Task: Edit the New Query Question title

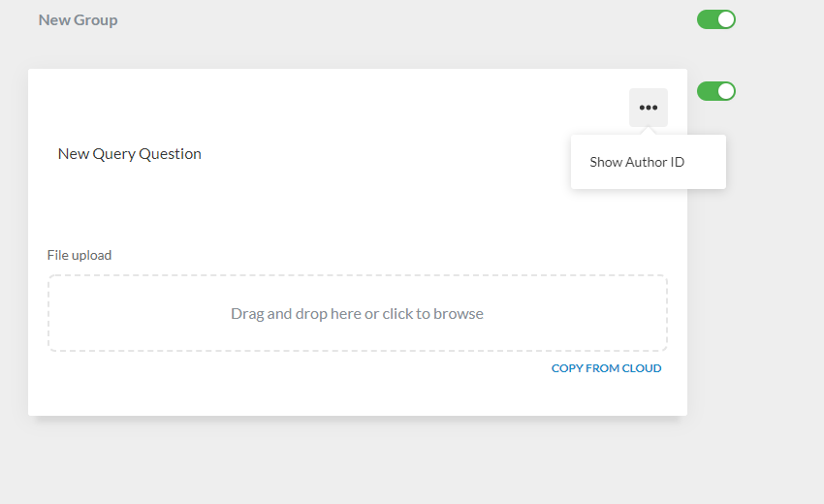Action: point(130,153)
